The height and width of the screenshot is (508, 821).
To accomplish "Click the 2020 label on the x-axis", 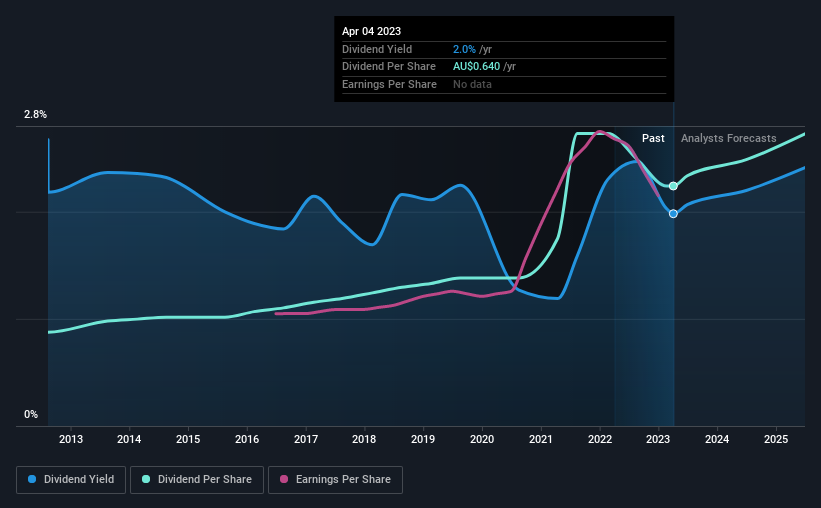I will 482,439.
